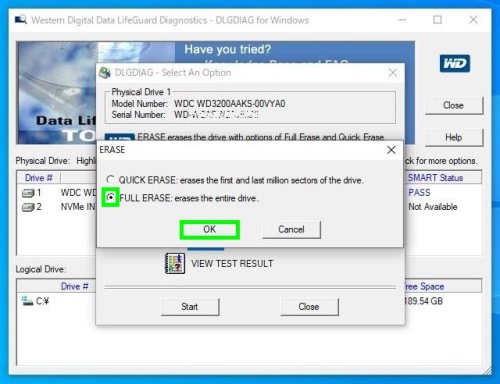This screenshot has width=500, height=384.
Task: Click the VIEW TEST RESULT icon
Action: coord(175,263)
